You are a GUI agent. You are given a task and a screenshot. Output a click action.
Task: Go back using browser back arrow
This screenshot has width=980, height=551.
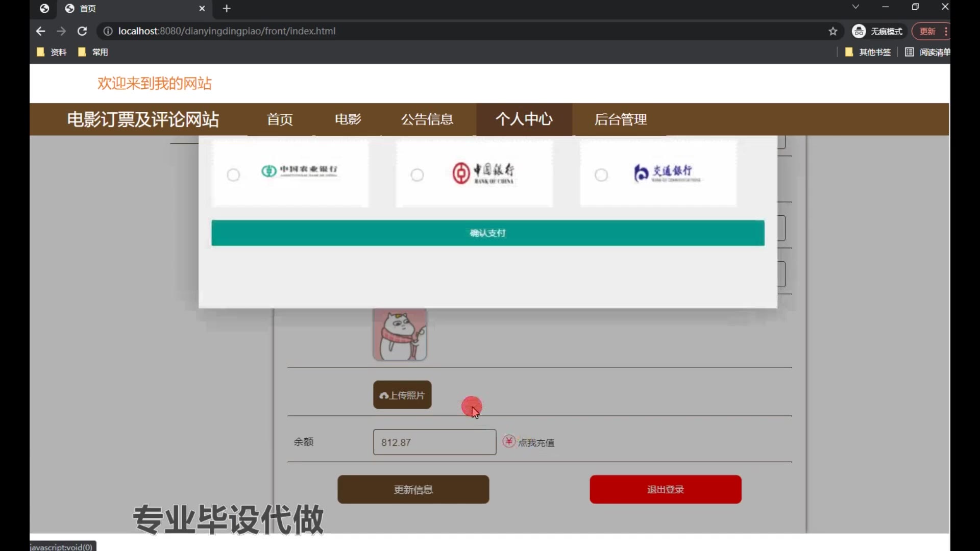coord(41,31)
